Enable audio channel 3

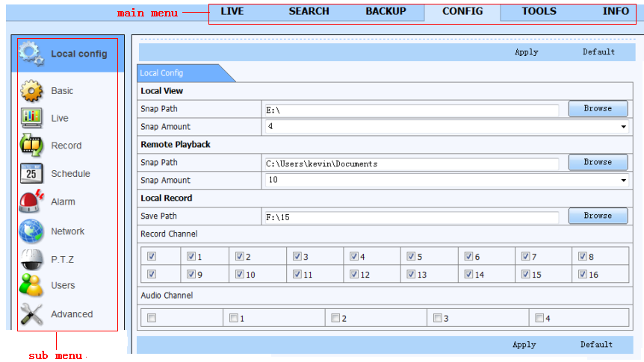[437, 318]
